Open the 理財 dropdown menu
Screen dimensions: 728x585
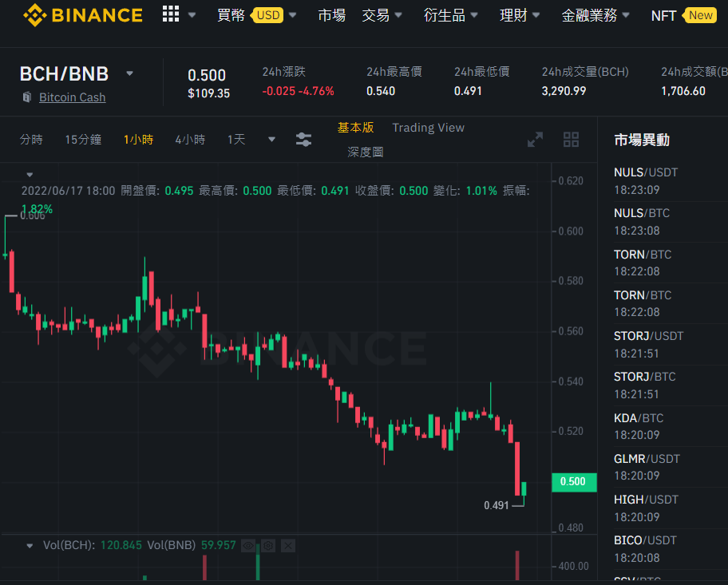(x=520, y=15)
